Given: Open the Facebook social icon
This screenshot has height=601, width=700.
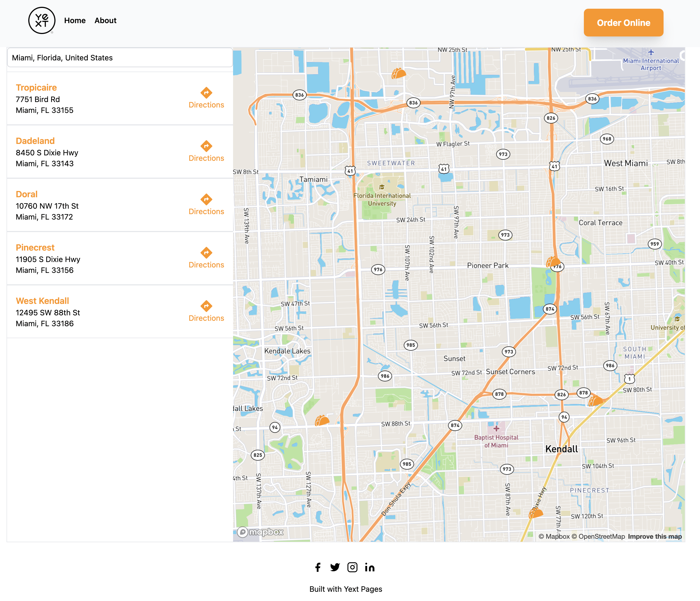Looking at the screenshot, I should click(x=318, y=567).
